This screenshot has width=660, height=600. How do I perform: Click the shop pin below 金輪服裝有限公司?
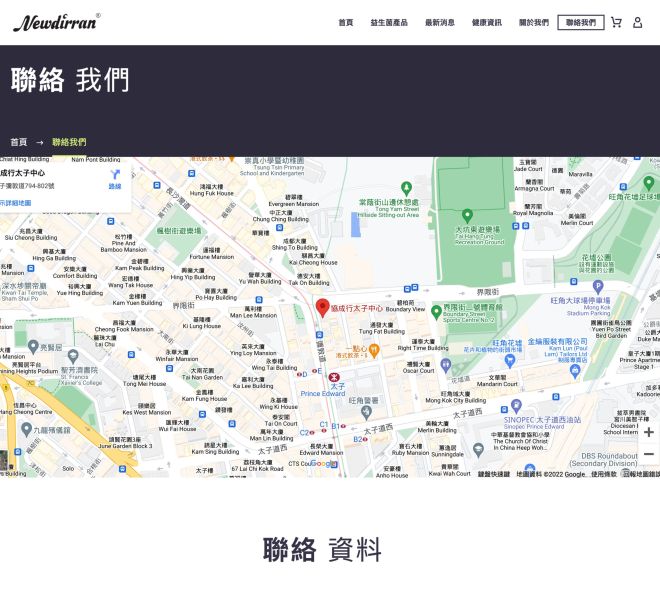click(575, 371)
